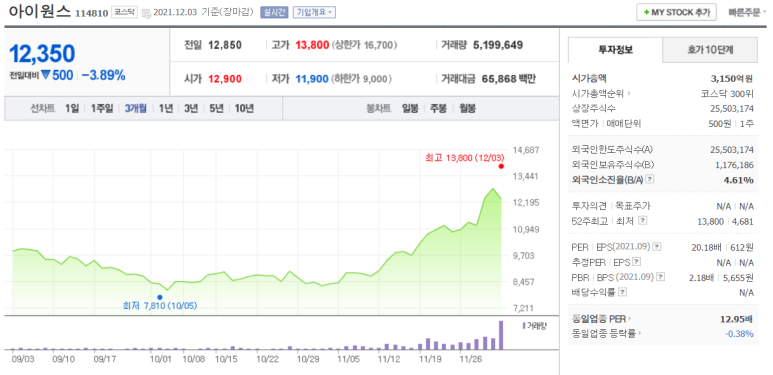This screenshot has width=773, height=375.
Task: Select 5년 line chart period
Action: coord(216,108)
